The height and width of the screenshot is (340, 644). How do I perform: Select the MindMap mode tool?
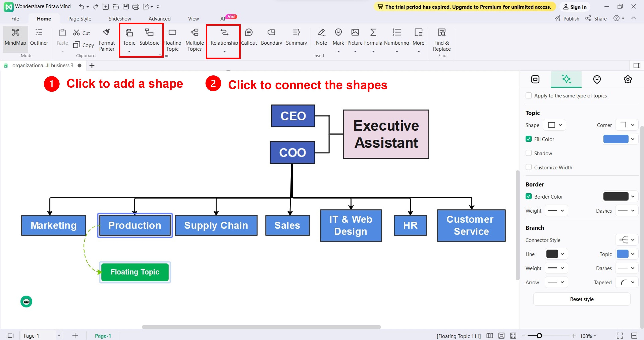click(15, 37)
